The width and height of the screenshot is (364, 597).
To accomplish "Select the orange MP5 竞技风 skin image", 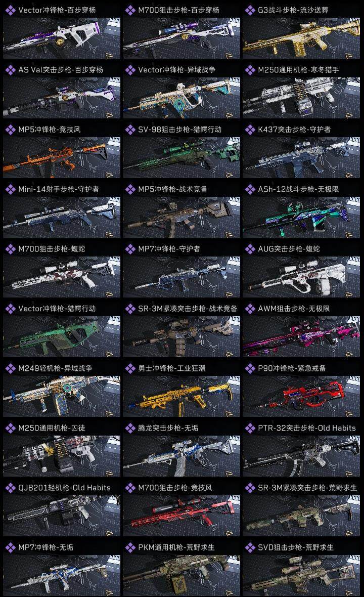I will click(x=62, y=157).
